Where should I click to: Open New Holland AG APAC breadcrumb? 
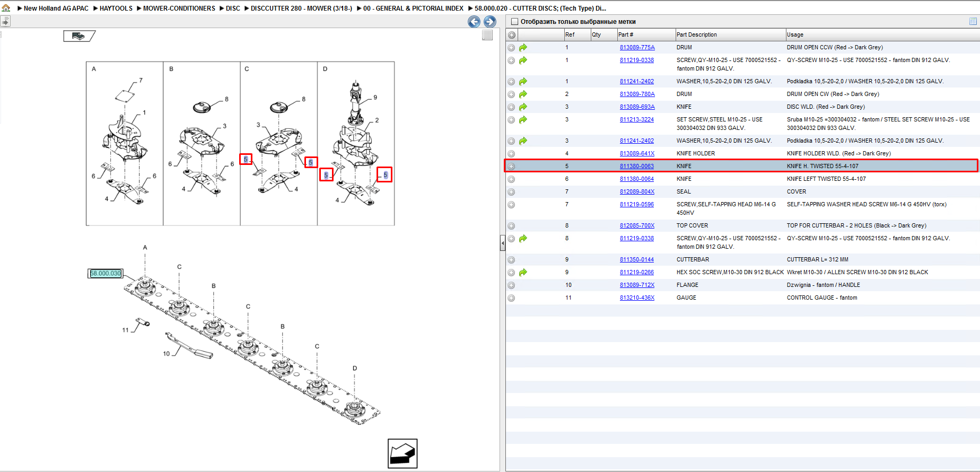[56, 8]
